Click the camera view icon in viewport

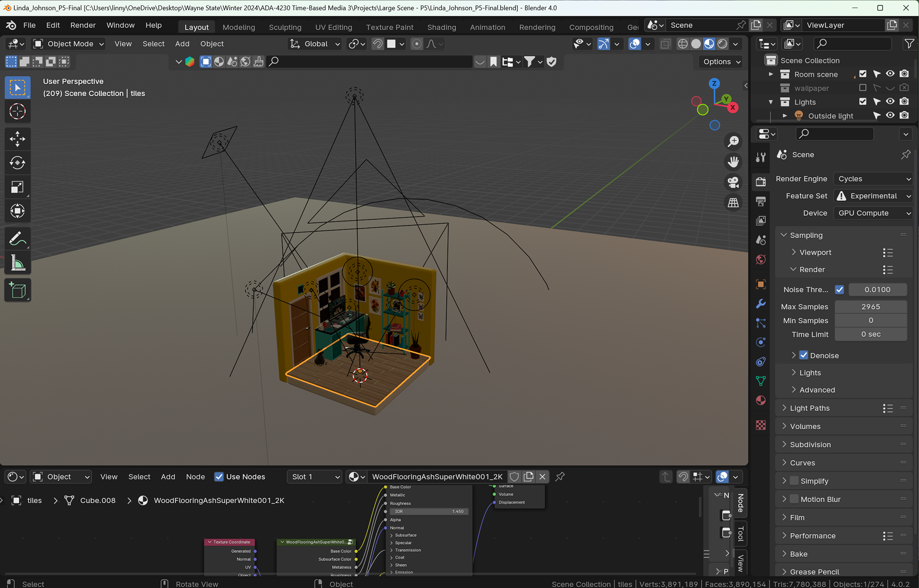(x=733, y=182)
